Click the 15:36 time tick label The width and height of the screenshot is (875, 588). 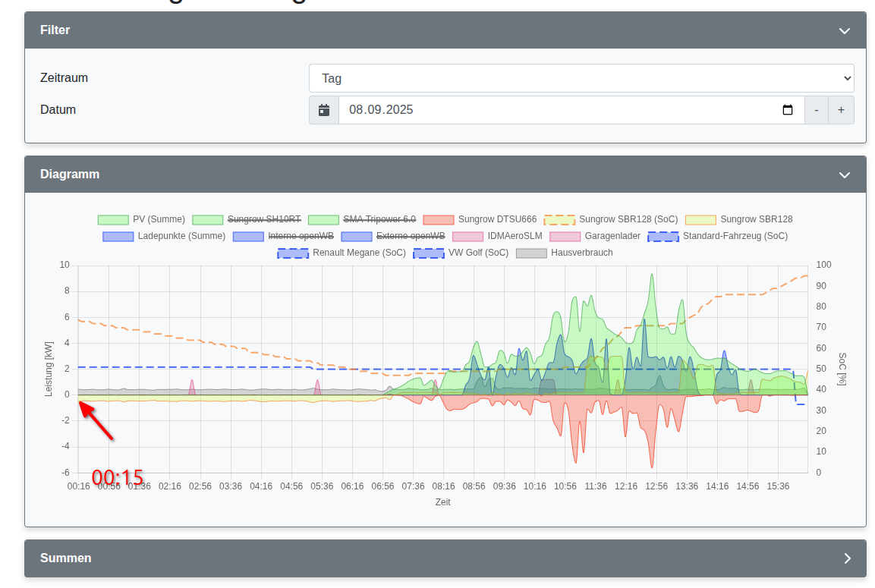pos(778,486)
